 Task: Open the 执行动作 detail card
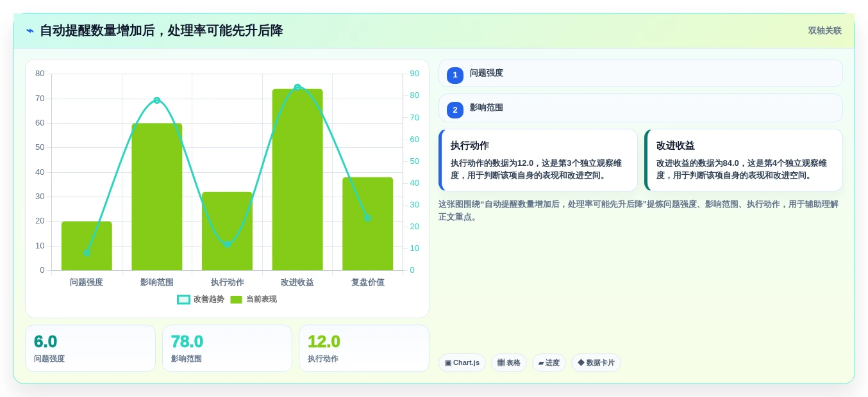click(538, 160)
